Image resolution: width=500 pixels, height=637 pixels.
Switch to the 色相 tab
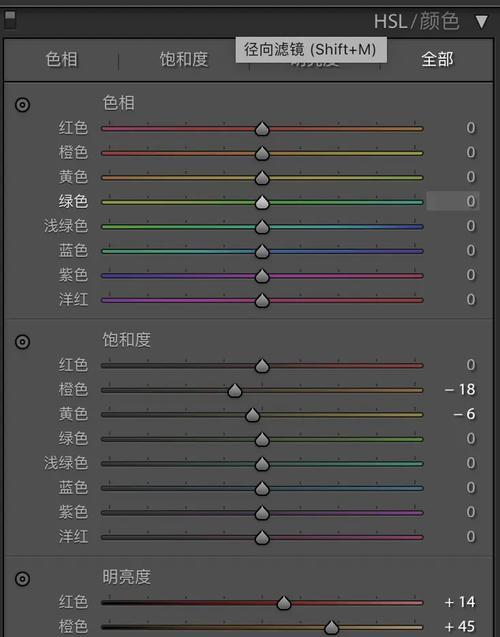(61, 59)
